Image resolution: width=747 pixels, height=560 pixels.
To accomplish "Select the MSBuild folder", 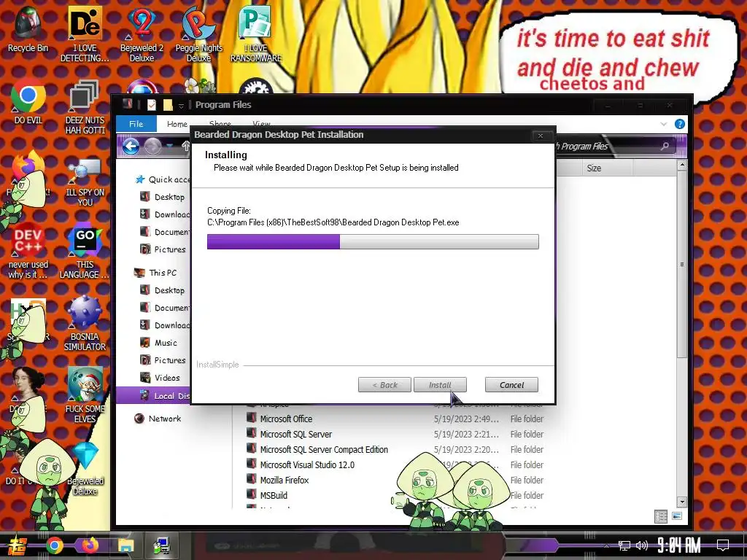I will pos(274,495).
